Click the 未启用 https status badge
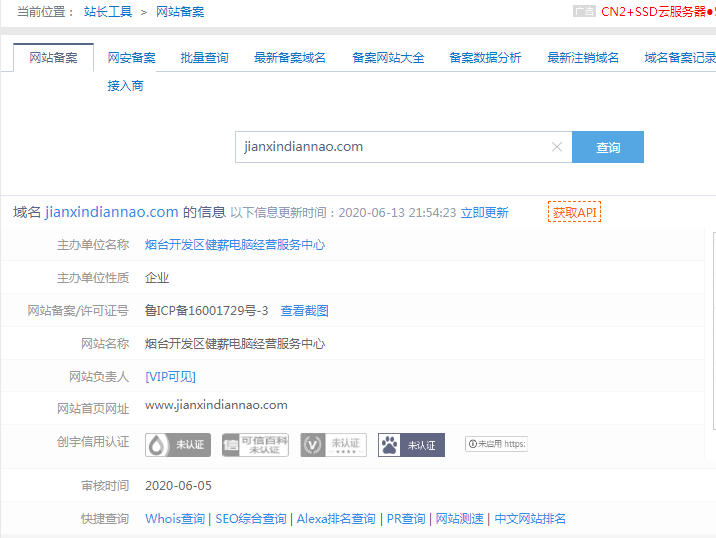Screen dimensions: 716x538 pyautogui.click(x=496, y=444)
